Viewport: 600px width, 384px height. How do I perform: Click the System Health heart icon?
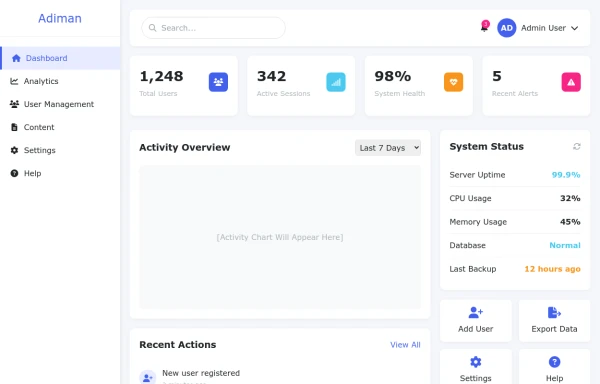(x=453, y=82)
